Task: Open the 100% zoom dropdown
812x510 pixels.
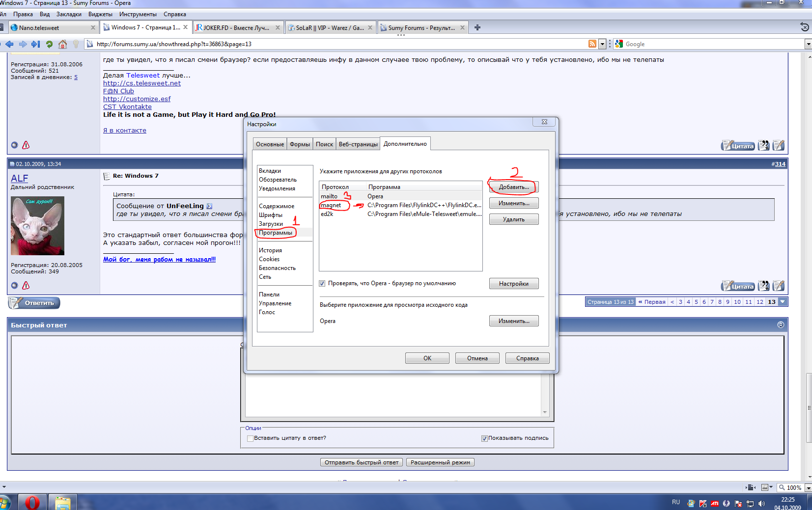Action: (808, 488)
